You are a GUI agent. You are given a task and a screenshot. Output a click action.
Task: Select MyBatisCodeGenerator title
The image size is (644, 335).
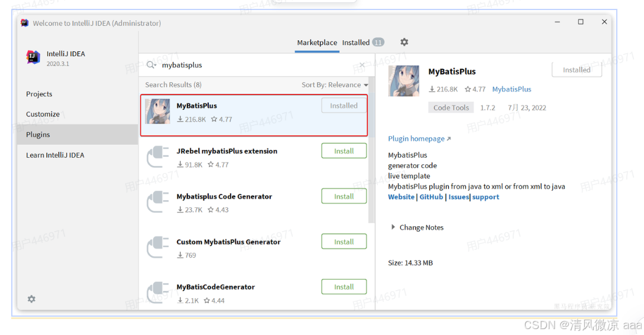click(216, 287)
